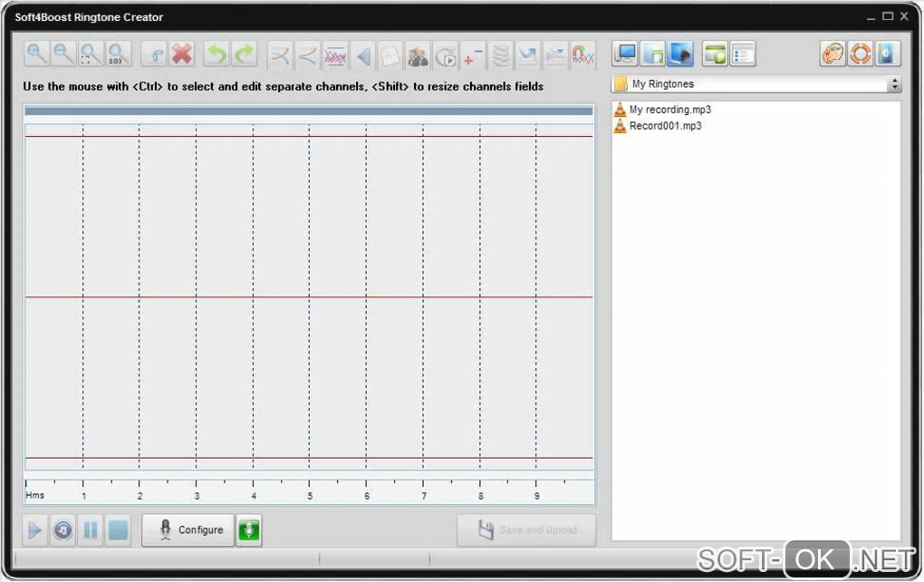
Task: Click the greyed paper sheet effect icon
Action: [x=390, y=55]
